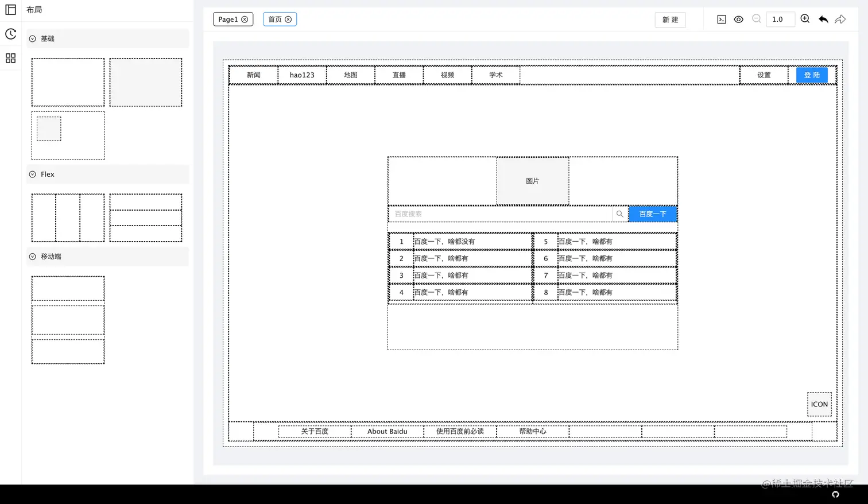Collapse the 基础 section
The width and height of the screenshot is (868, 504).
tap(33, 38)
